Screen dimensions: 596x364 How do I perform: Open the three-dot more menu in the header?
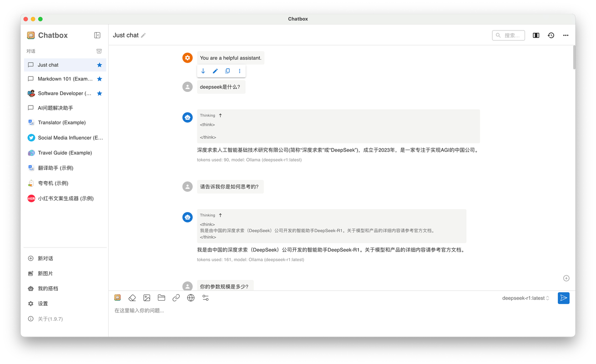(x=566, y=35)
